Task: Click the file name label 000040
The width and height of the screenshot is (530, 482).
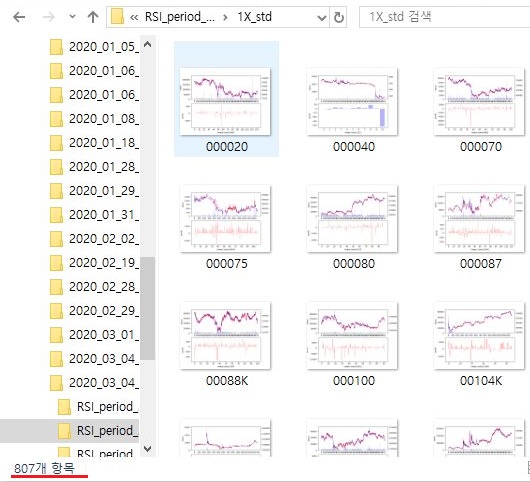Action: tap(354, 146)
